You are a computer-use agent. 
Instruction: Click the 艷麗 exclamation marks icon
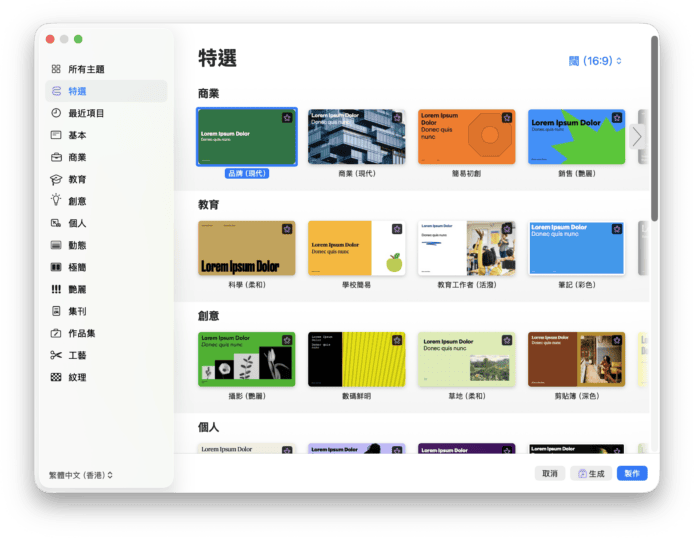[56, 289]
